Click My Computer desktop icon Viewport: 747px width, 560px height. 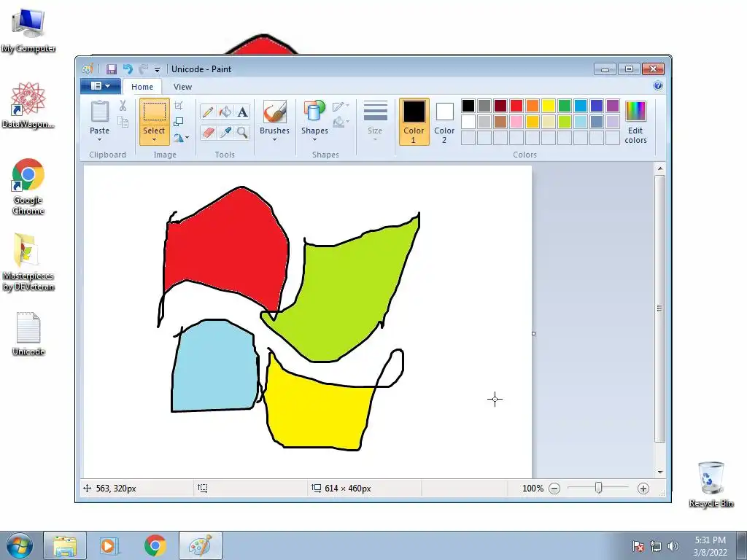pyautogui.click(x=28, y=29)
